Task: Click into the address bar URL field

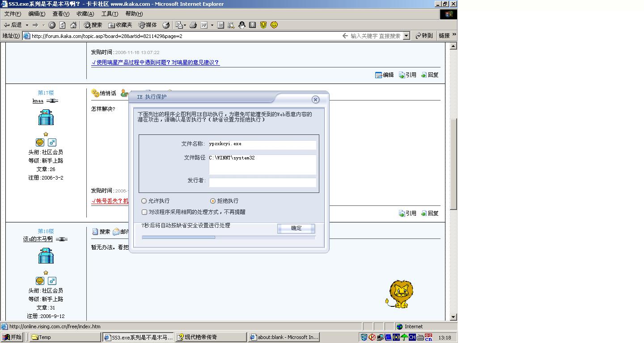Action: pyautogui.click(x=183, y=36)
